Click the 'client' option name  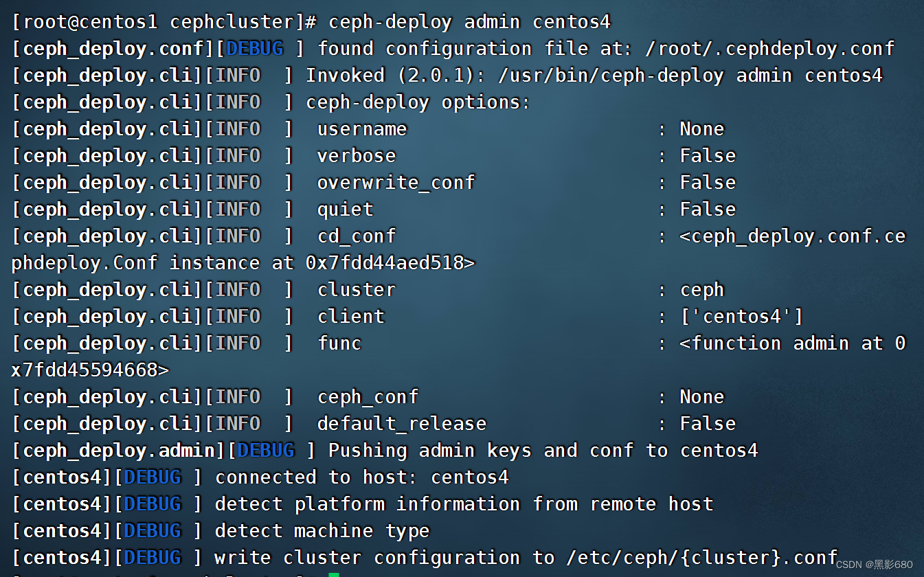[351, 317]
